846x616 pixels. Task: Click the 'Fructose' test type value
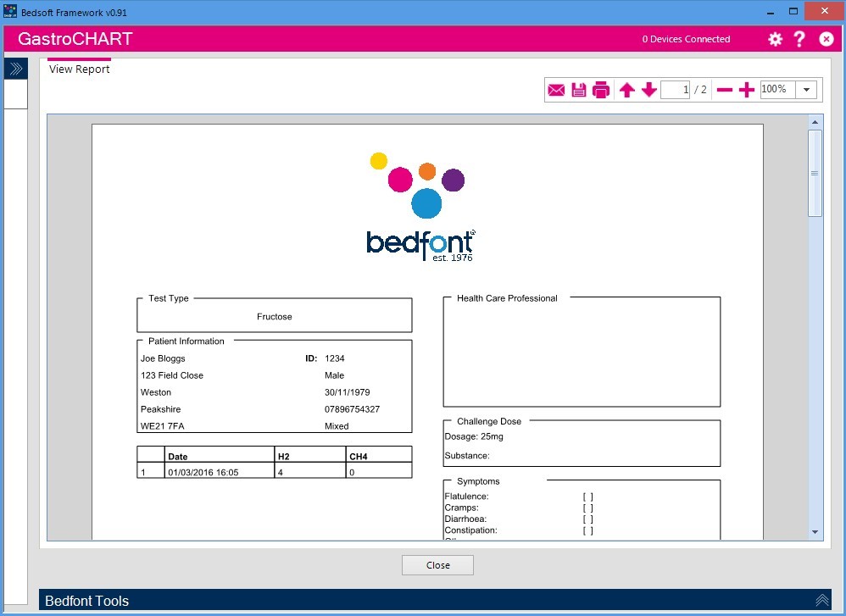(274, 317)
